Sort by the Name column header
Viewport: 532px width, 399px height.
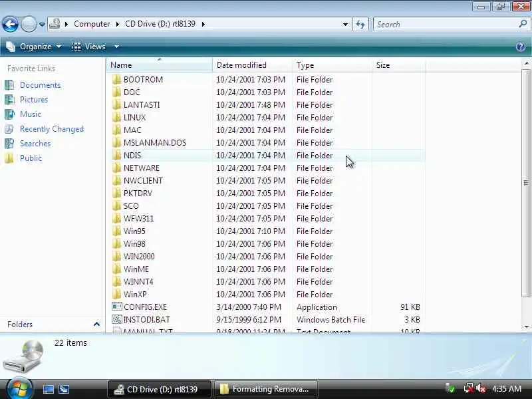[160, 65]
